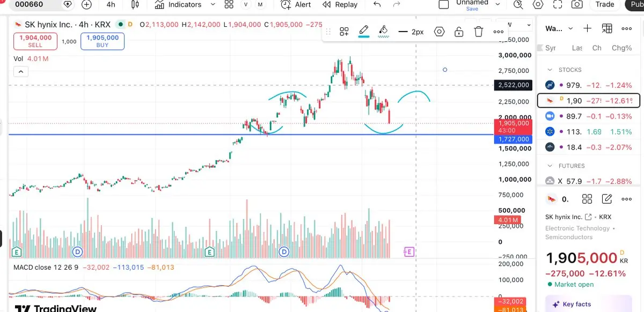The height and width of the screenshot is (312, 644).
Task: Collapse the STOCKS watchlist section
Action: 550,70
